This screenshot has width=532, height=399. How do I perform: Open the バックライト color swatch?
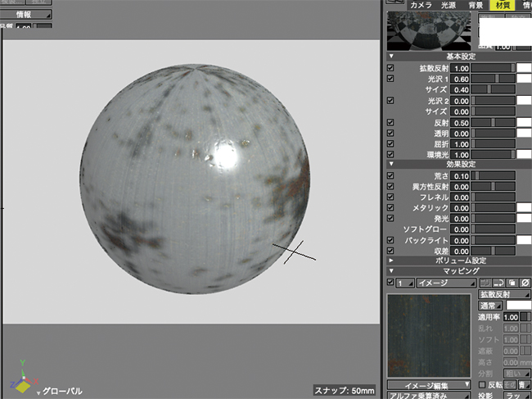[524, 240]
